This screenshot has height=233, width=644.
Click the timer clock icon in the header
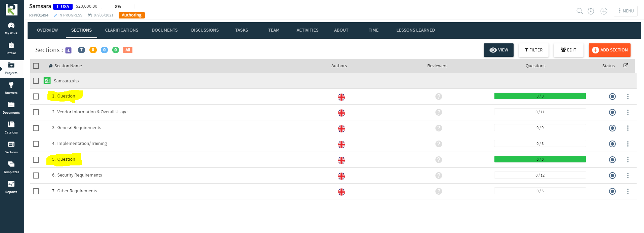591,11
